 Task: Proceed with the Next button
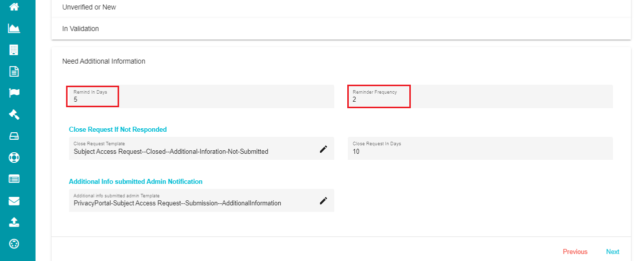(x=612, y=251)
